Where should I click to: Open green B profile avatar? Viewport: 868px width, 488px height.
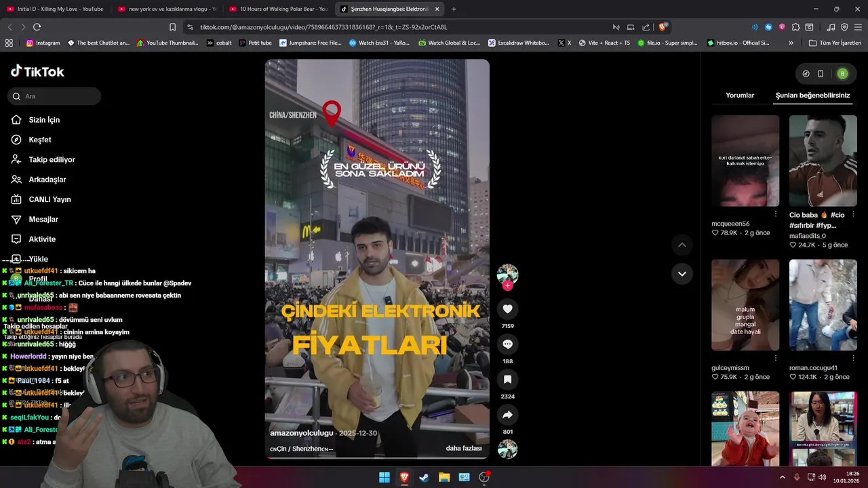tap(842, 74)
